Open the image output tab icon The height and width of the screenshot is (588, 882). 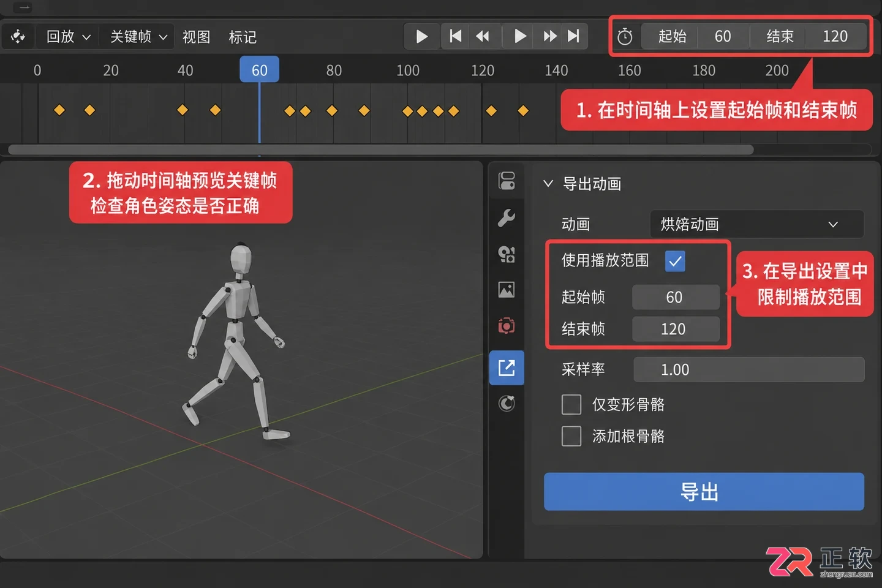coord(507,289)
